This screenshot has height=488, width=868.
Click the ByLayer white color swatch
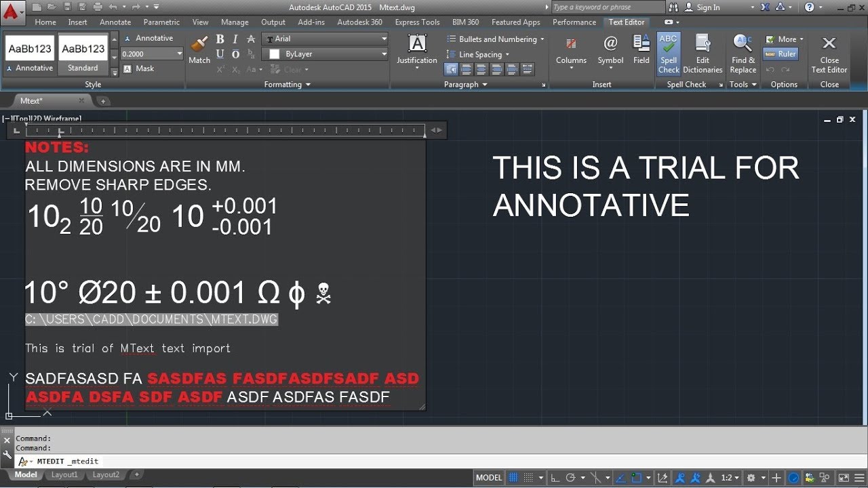coord(275,54)
